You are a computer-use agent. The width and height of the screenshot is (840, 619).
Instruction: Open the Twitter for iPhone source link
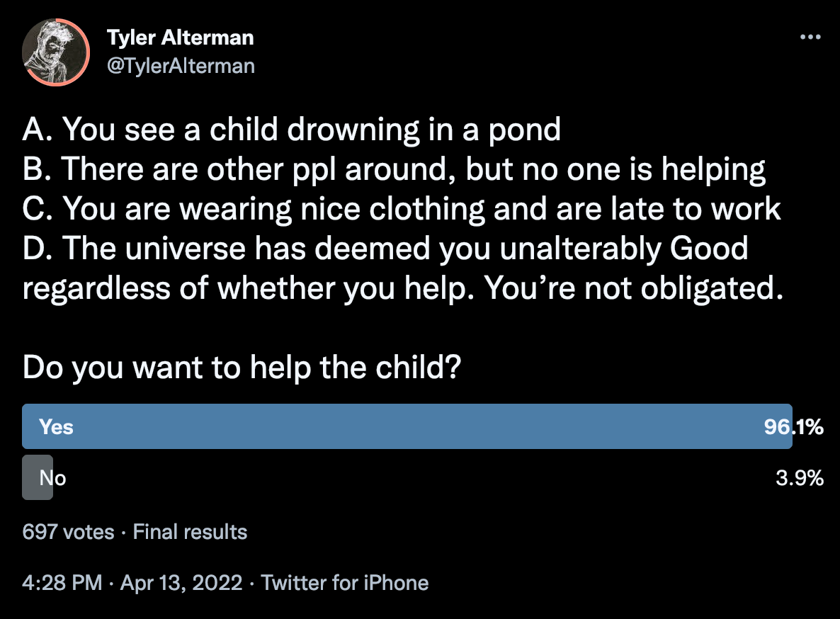[x=345, y=583]
